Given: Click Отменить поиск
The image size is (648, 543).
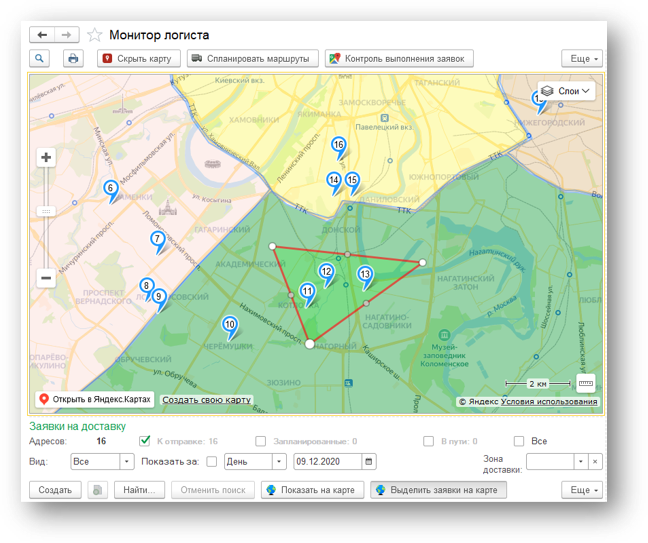Looking at the screenshot, I should (213, 490).
